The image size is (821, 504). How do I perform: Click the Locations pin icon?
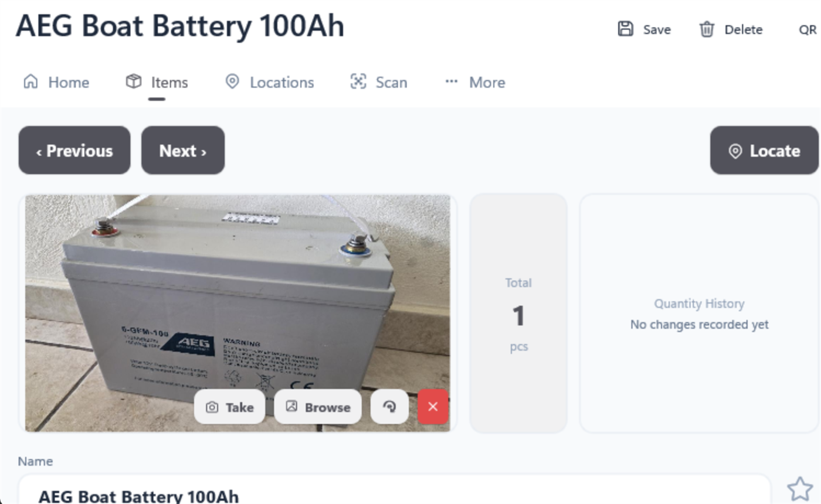(x=232, y=81)
